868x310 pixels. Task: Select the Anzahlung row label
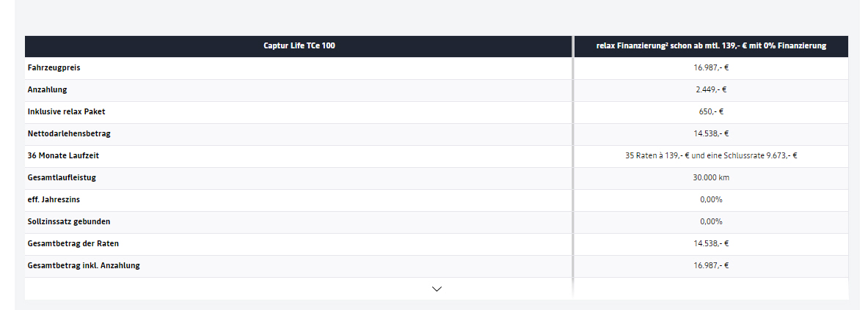(48, 90)
